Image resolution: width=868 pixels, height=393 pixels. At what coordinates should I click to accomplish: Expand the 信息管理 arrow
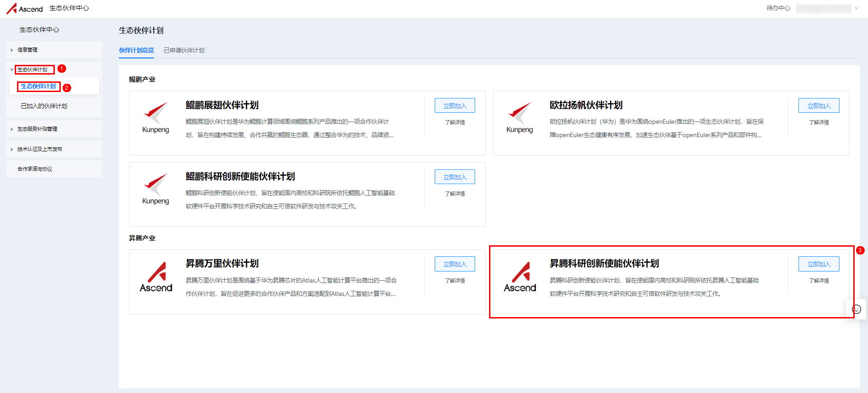[12, 50]
